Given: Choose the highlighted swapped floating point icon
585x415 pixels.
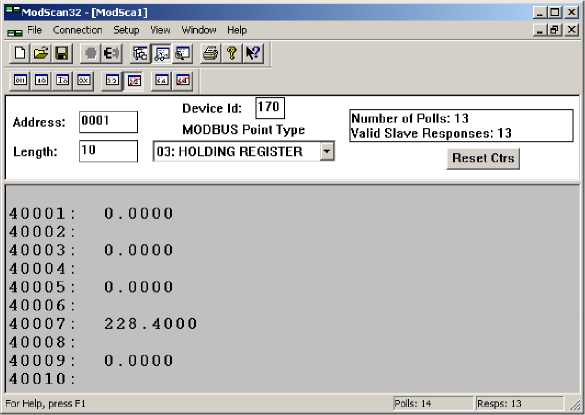Looking at the screenshot, I should coord(134,80).
